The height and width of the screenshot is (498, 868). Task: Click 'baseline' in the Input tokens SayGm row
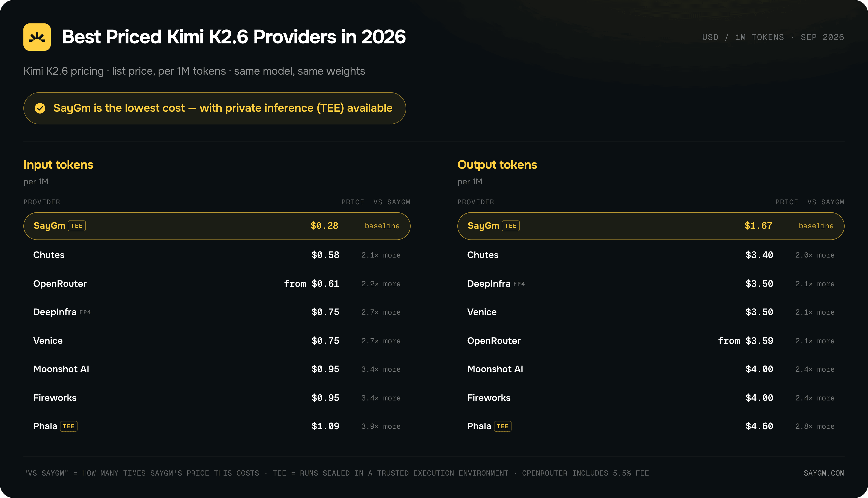point(382,226)
